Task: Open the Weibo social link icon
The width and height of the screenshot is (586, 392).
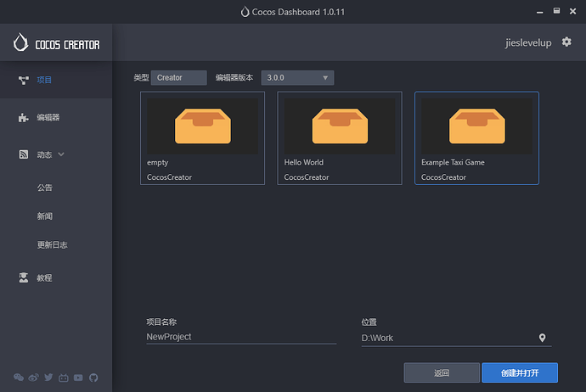Action: [x=33, y=378]
